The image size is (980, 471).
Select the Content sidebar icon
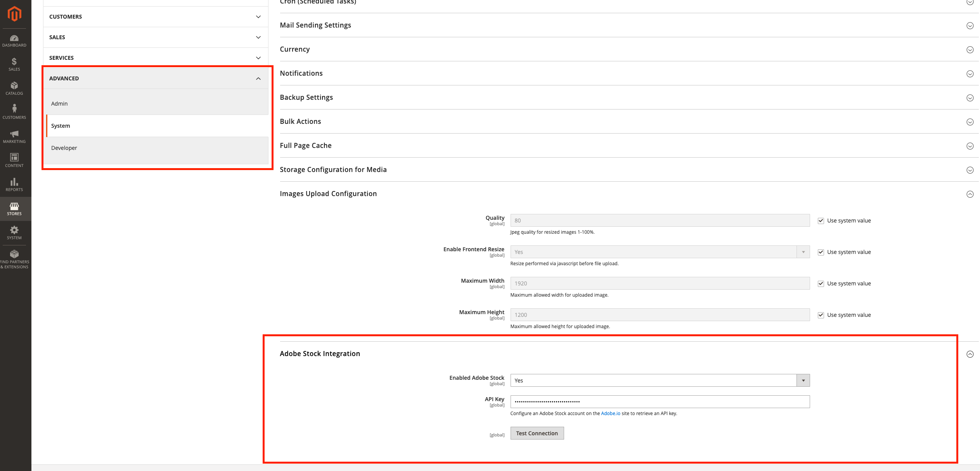click(14, 160)
